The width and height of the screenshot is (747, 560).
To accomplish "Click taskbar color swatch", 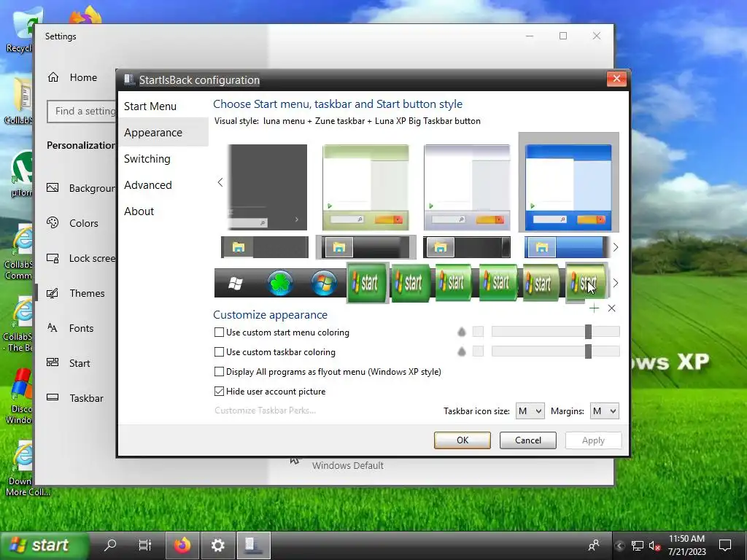I will coord(478,351).
